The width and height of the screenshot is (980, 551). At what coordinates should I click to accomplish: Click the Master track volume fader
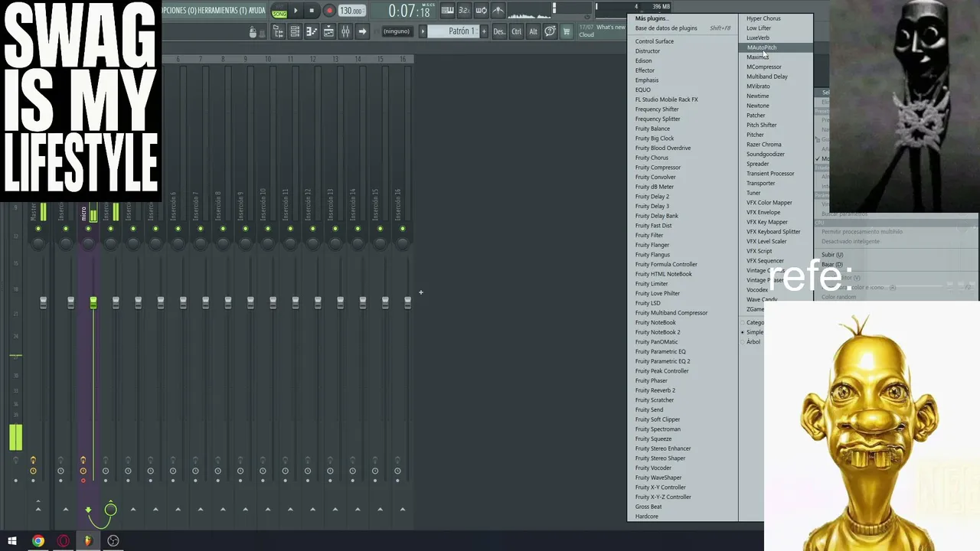click(43, 304)
